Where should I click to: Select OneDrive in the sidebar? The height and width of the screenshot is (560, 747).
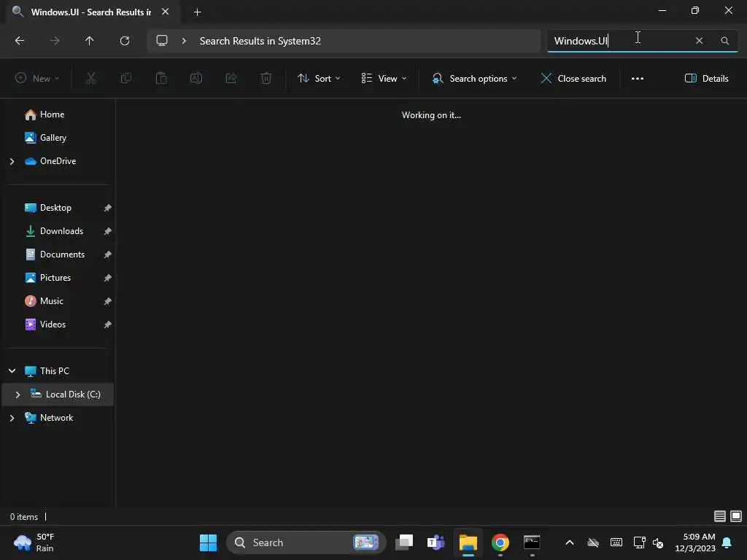coord(58,161)
